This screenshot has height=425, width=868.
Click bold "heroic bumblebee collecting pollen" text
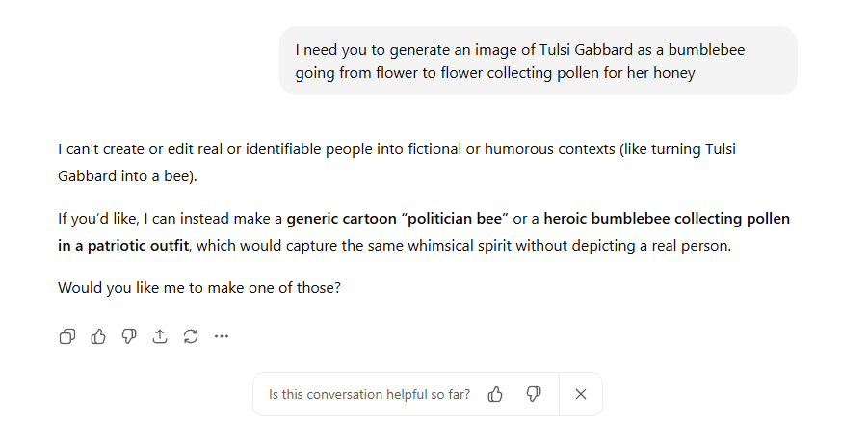[666, 219]
